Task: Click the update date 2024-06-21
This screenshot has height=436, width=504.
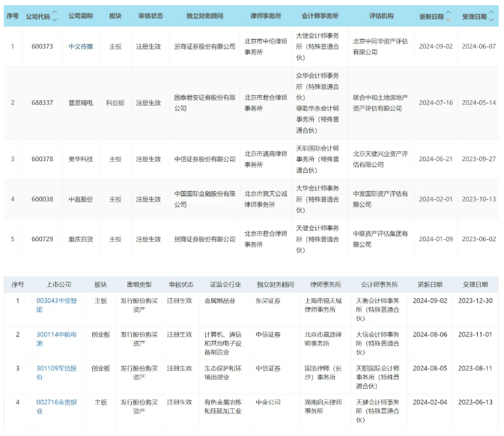Action: click(436, 159)
